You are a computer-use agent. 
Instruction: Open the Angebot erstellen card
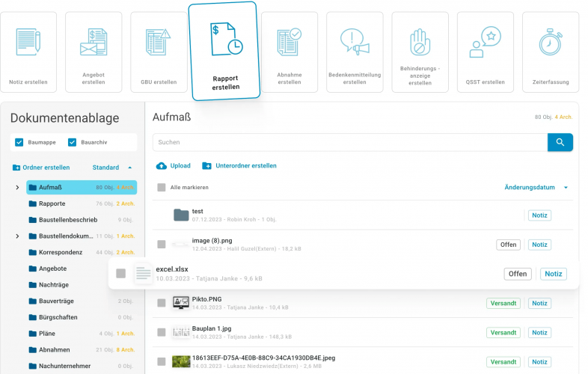tap(94, 52)
